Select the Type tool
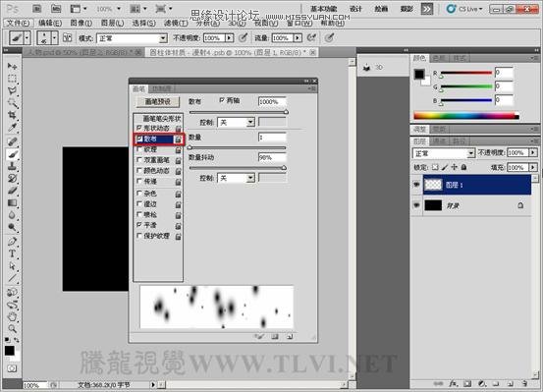 tap(12, 253)
